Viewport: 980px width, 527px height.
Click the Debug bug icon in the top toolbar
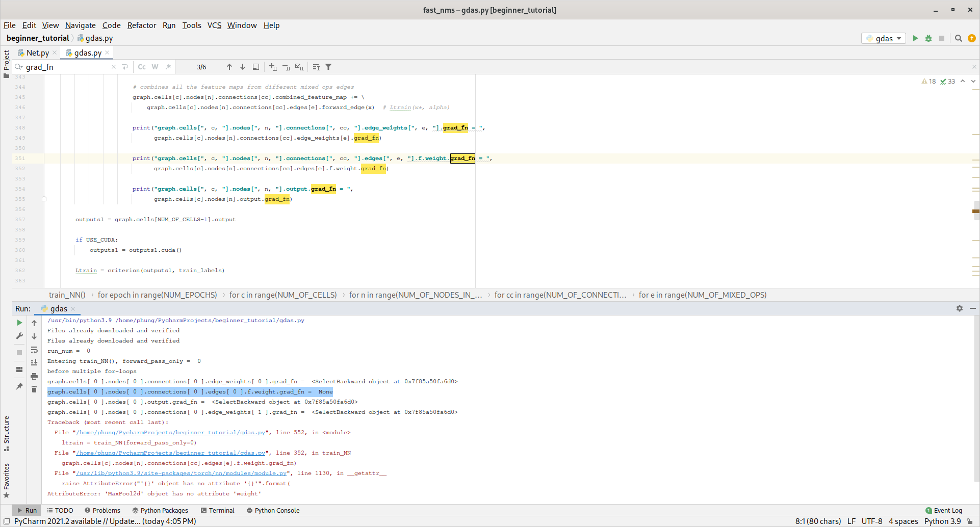929,38
